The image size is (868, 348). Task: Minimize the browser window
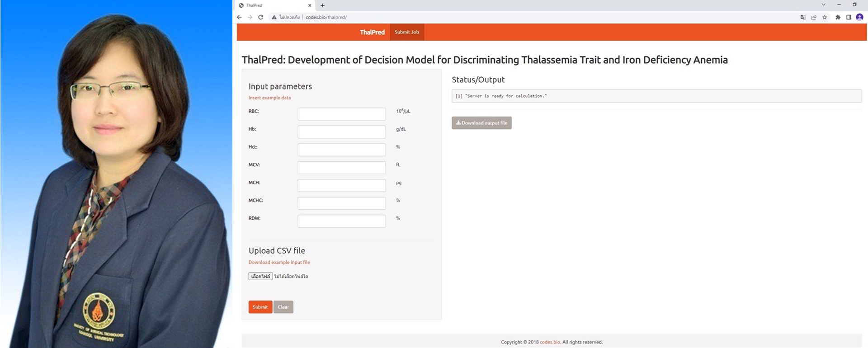(x=839, y=5)
